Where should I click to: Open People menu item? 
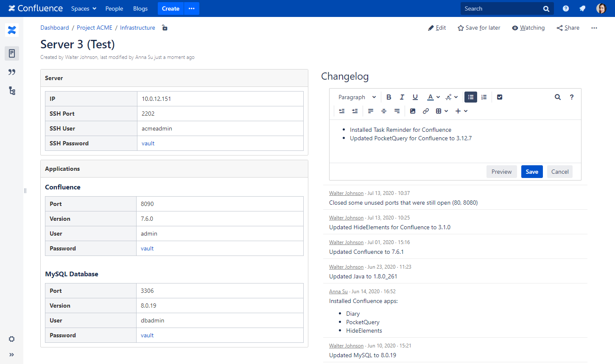point(114,8)
